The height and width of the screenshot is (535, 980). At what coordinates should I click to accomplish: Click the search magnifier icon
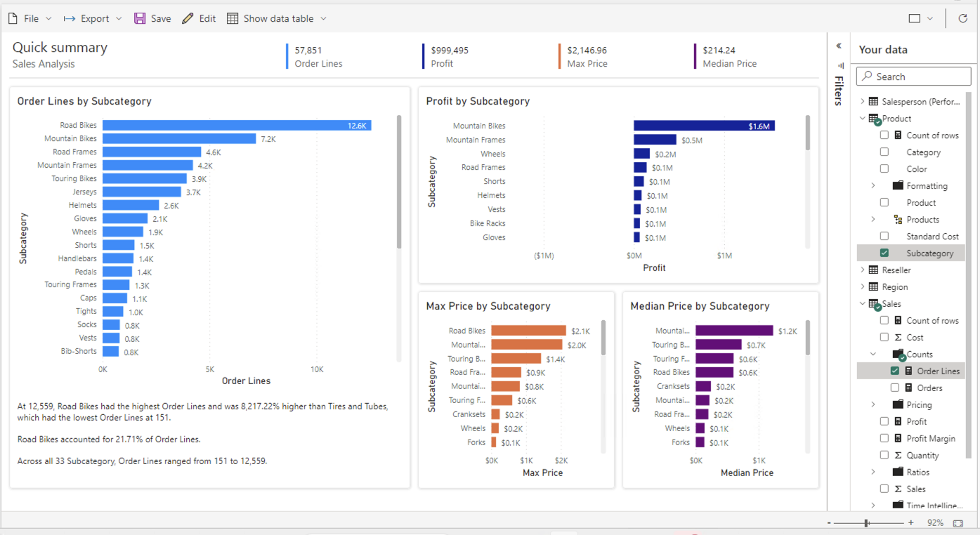pos(868,77)
